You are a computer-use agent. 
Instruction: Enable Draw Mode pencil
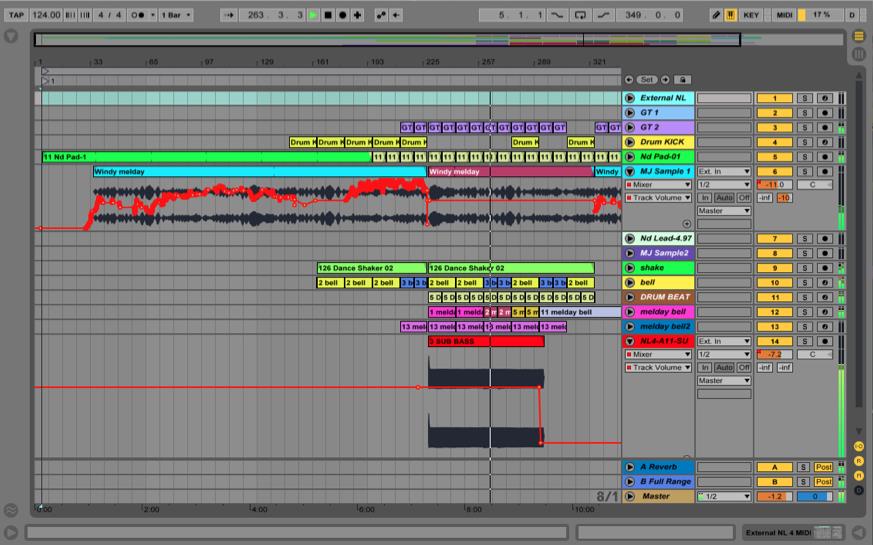pyautogui.click(x=716, y=15)
